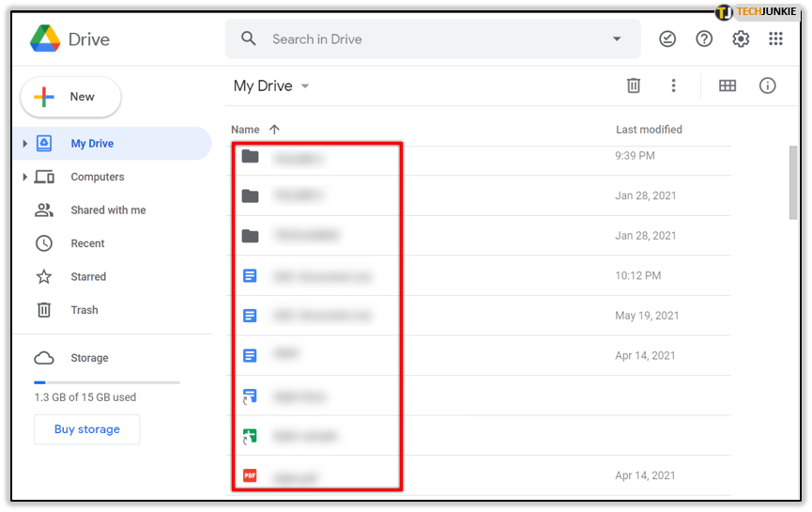Open More actions three-dot menu
Screen dimensions: 812x512
[673, 85]
